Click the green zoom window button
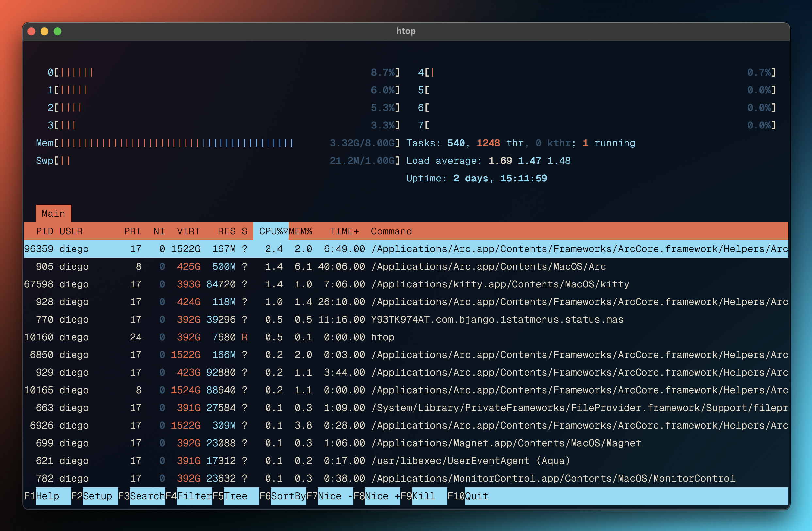 click(x=58, y=31)
